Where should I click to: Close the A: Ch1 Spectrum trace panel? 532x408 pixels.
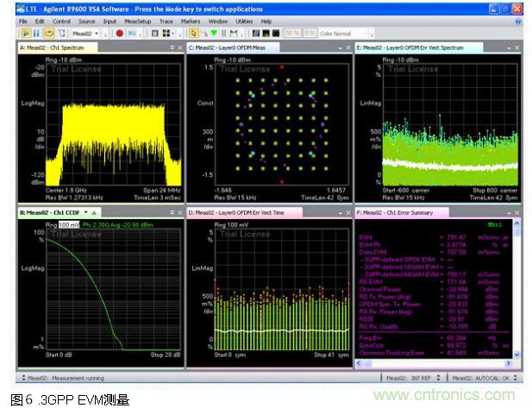click(x=178, y=47)
